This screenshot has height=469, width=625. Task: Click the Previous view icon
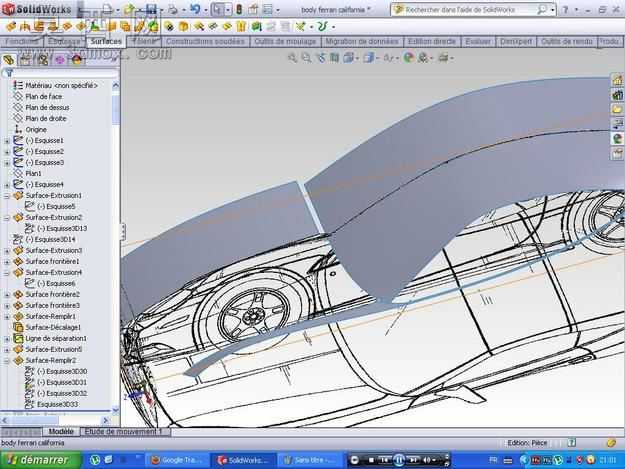[x=321, y=58]
